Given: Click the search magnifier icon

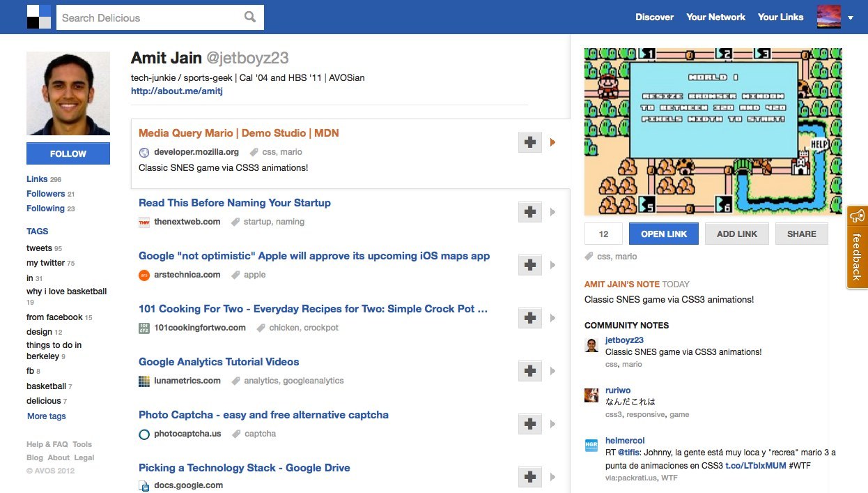Looking at the screenshot, I should [x=250, y=17].
